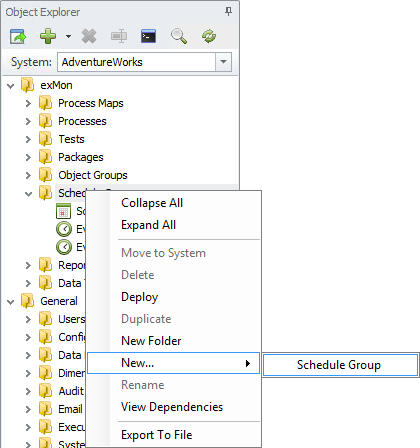Click the gray delete X icon
The height and width of the screenshot is (448, 420).
click(89, 36)
